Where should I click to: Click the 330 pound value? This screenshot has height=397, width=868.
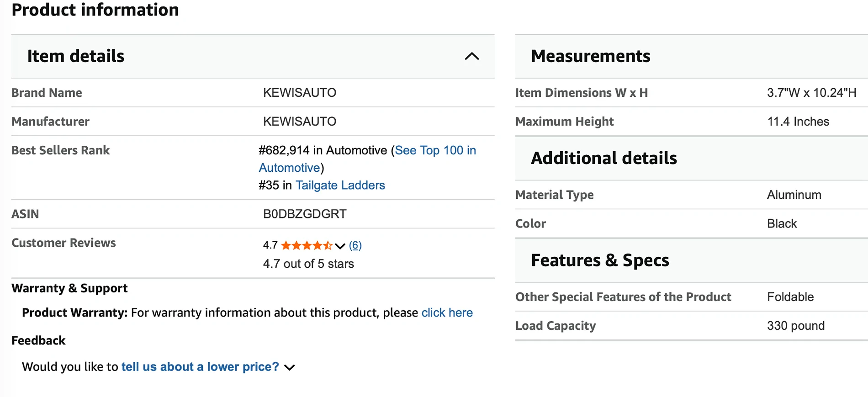(796, 326)
